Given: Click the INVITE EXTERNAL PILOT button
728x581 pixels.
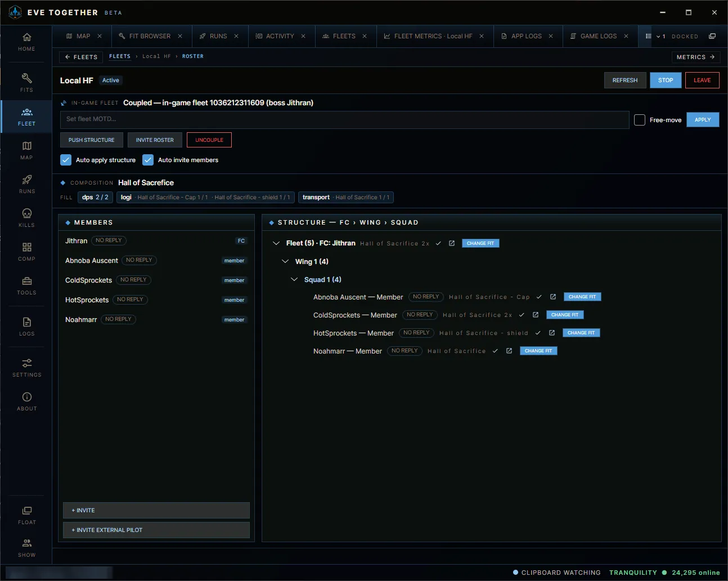Looking at the screenshot, I should 156,530.
